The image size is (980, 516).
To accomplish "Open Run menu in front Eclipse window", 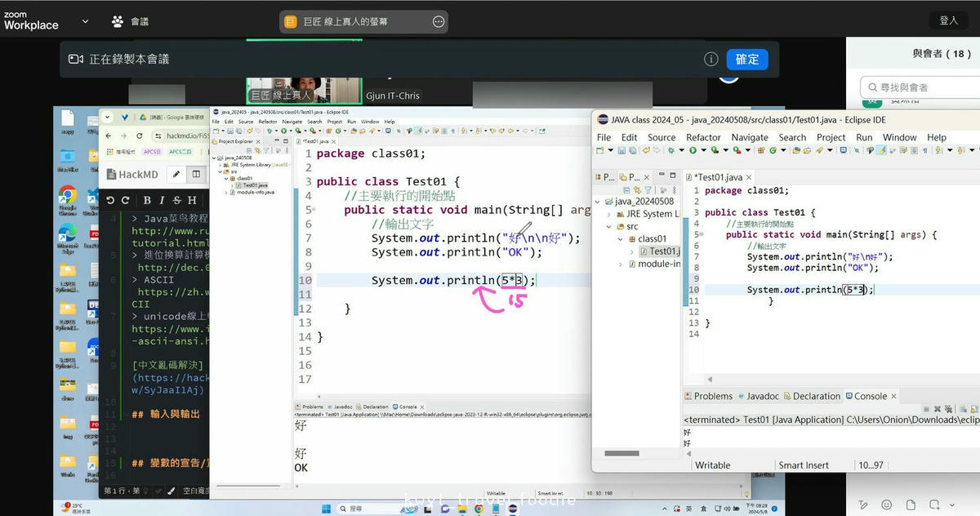I will pyautogui.click(x=864, y=137).
